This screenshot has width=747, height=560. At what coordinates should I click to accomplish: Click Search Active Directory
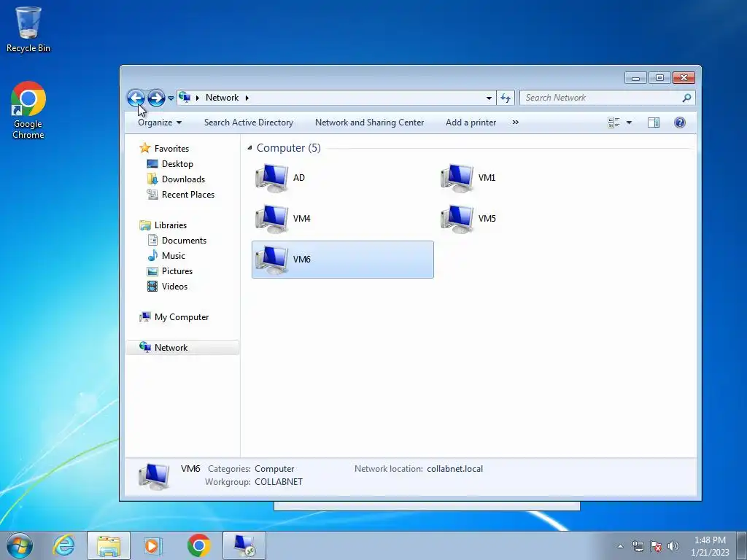pyautogui.click(x=249, y=122)
